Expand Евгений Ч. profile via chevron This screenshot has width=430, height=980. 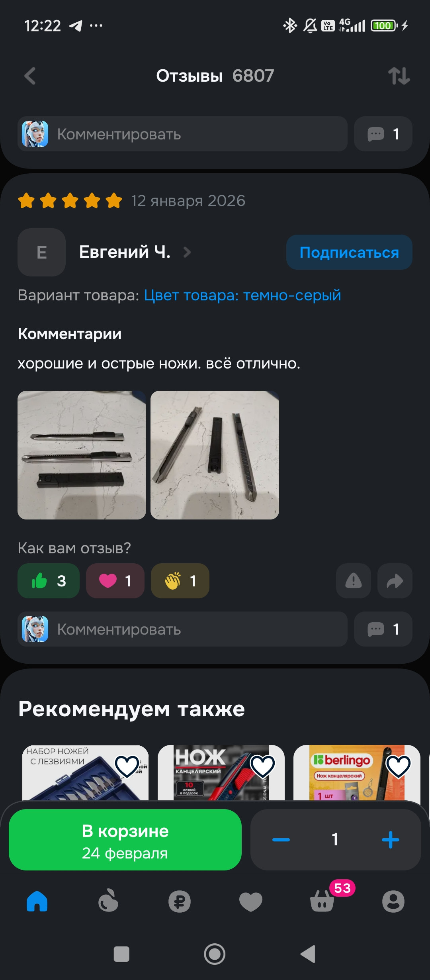click(x=187, y=252)
